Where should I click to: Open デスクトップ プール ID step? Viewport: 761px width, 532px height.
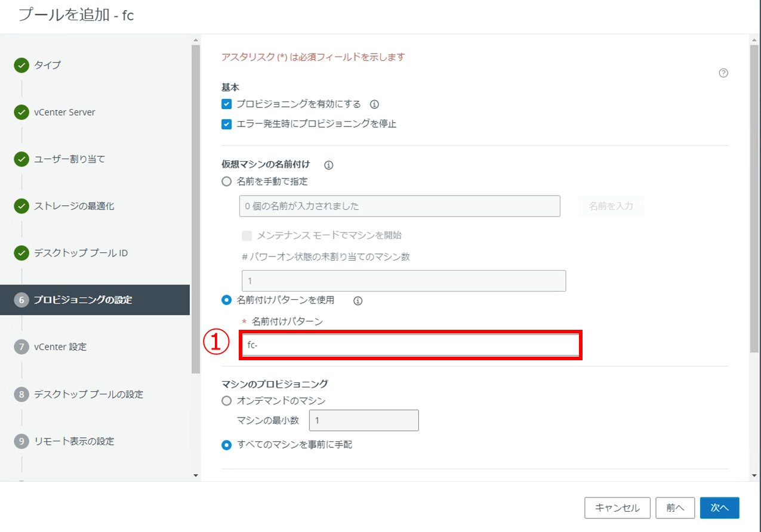(81, 253)
